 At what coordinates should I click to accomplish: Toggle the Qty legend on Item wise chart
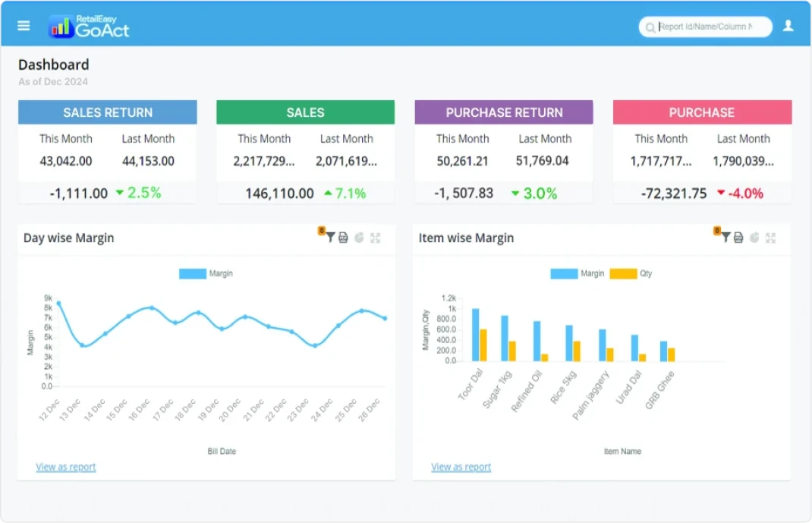coord(629,273)
